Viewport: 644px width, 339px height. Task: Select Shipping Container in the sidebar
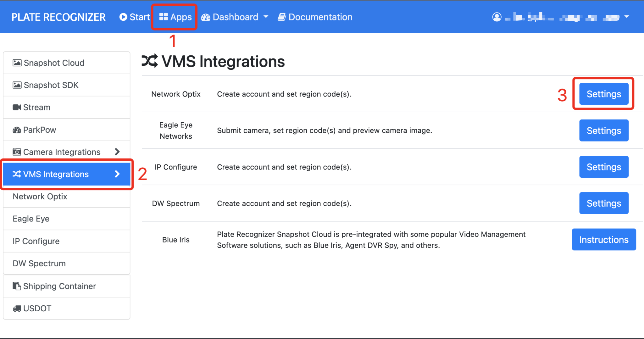[x=67, y=286]
